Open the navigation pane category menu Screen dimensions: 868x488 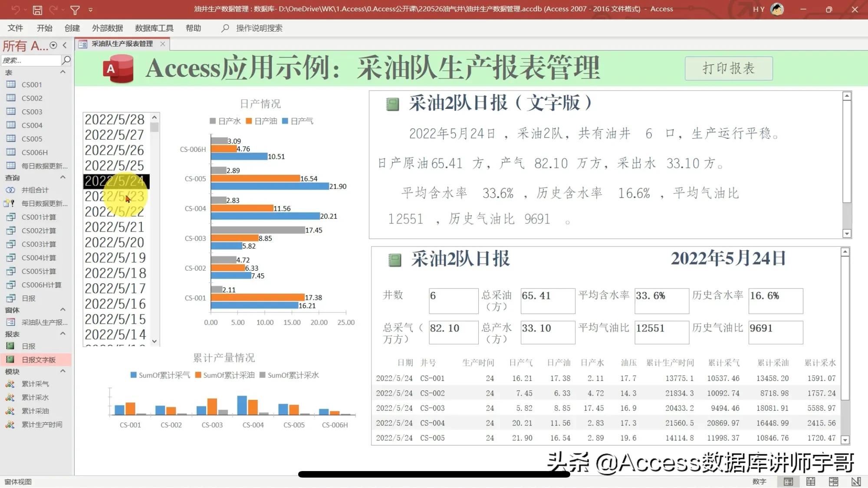53,45
